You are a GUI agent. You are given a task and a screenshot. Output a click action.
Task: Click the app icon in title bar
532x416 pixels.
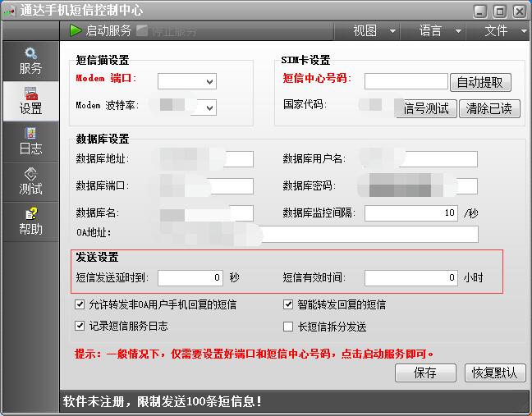tap(9, 11)
